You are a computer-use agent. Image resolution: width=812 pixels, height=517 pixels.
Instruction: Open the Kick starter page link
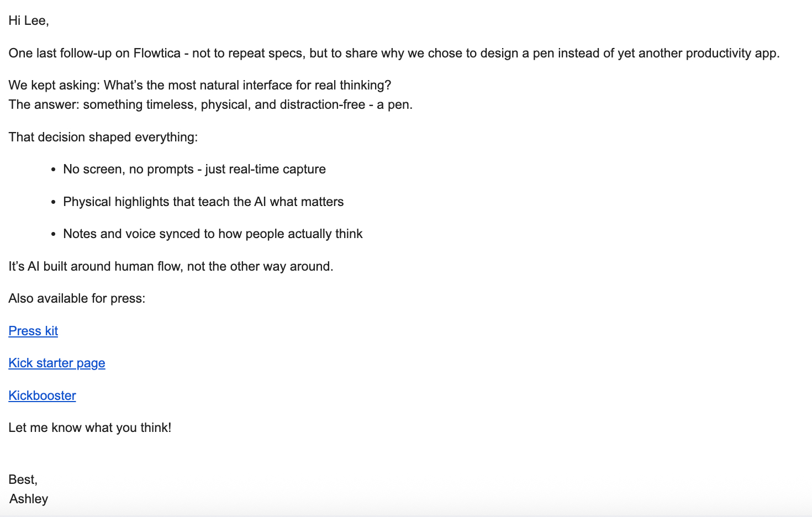click(x=57, y=363)
